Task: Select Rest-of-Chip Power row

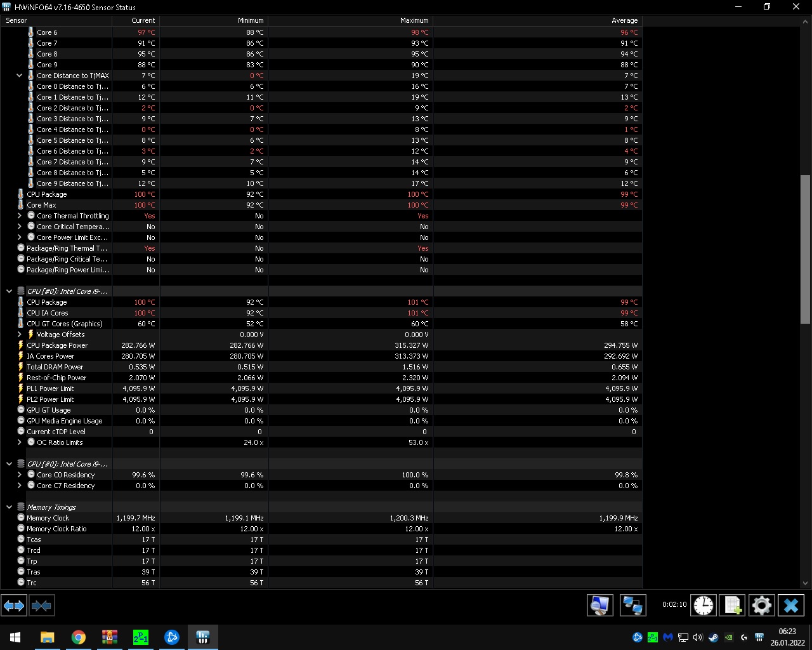Action: (321, 378)
